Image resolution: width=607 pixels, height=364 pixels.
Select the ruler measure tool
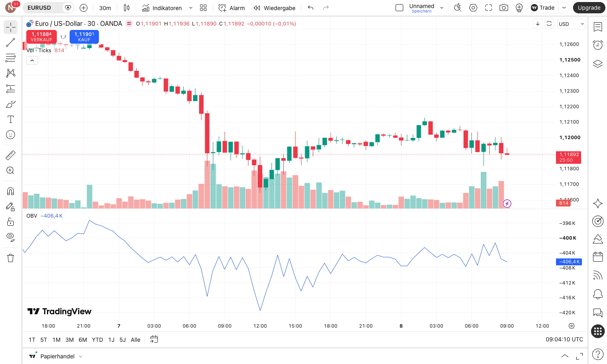(x=11, y=155)
